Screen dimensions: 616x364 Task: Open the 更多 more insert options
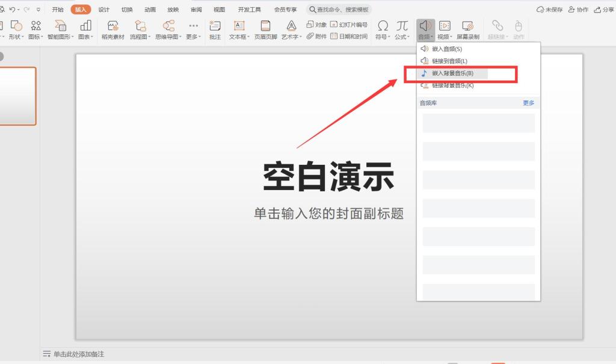(x=193, y=30)
